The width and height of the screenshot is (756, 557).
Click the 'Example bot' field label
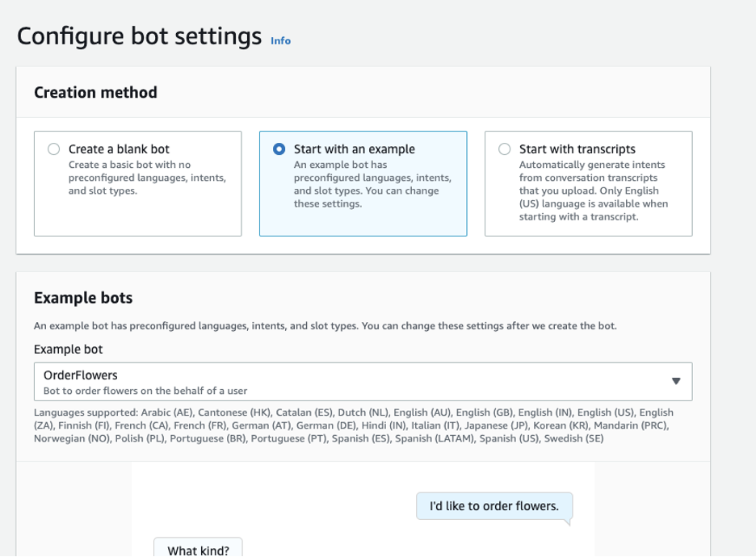coord(69,350)
